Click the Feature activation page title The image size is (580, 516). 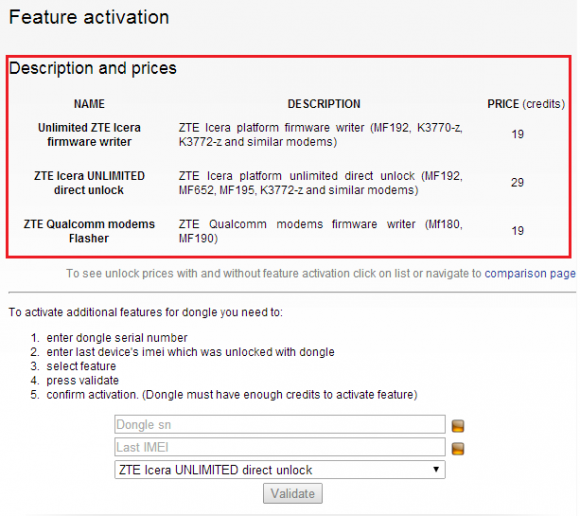89,17
